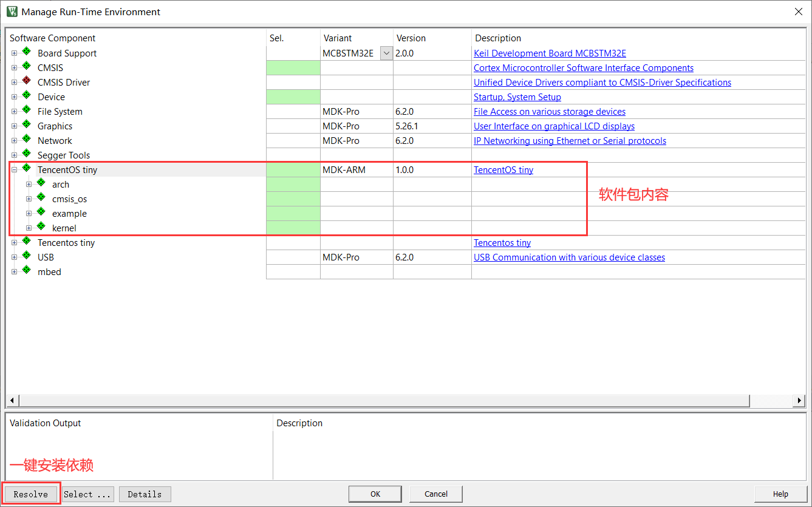Open File Access on various storage devices link
This screenshot has width=812, height=507.
[550, 112]
